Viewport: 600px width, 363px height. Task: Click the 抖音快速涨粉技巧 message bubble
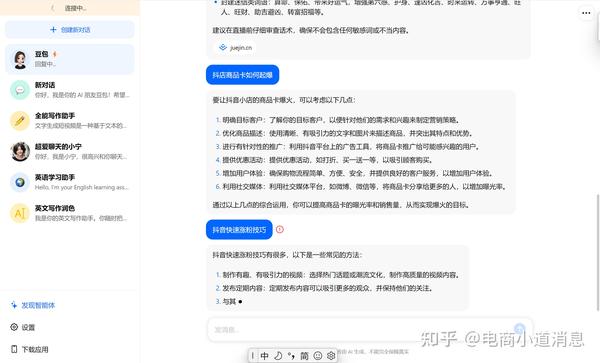[x=239, y=230]
